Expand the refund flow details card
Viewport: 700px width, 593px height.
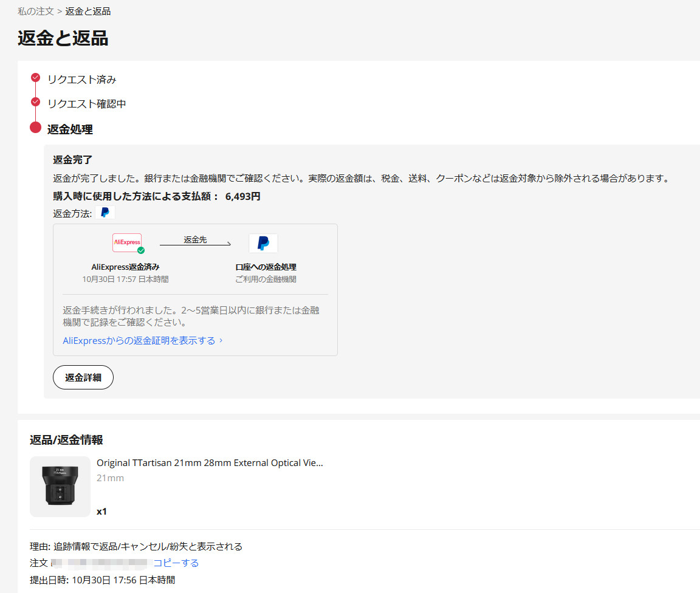click(x=196, y=289)
